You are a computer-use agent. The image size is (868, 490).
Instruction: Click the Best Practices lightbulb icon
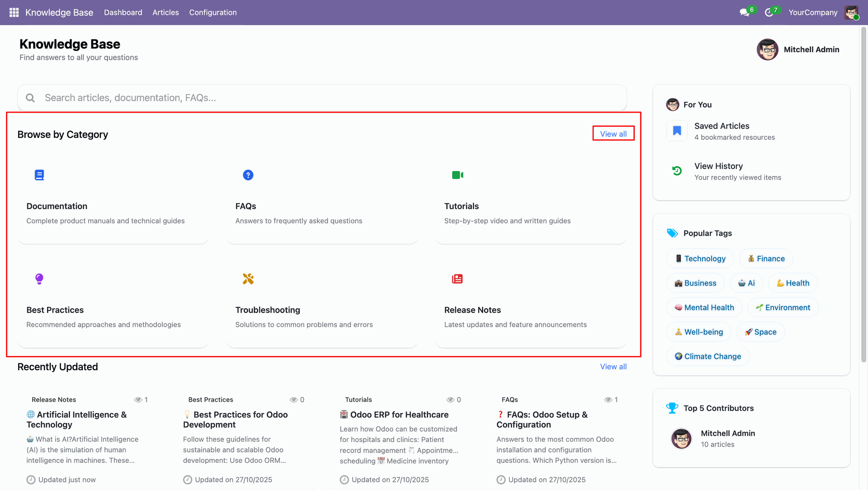[x=39, y=279]
